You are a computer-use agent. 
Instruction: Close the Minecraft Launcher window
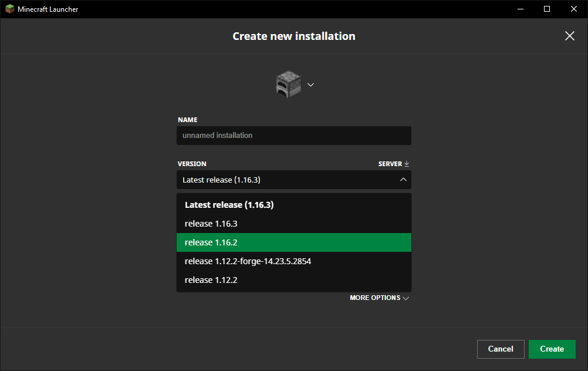pyautogui.click(x=574, y=9)
